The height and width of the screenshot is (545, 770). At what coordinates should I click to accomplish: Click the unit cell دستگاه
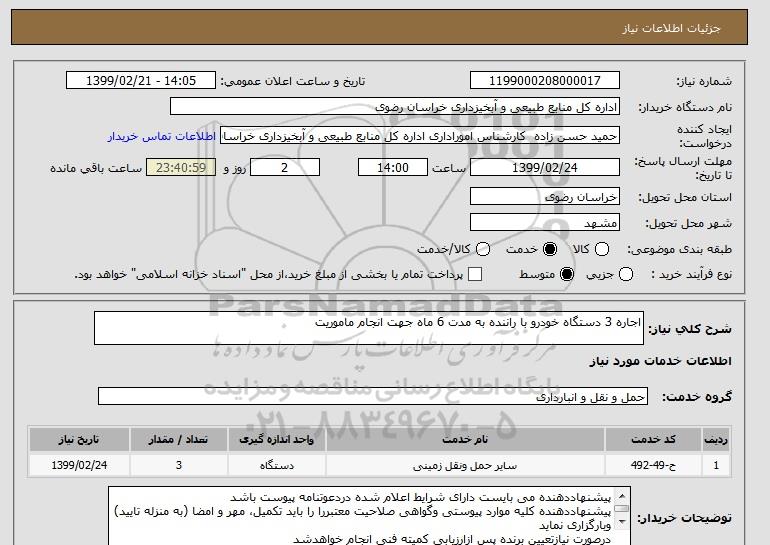[276, 465]
